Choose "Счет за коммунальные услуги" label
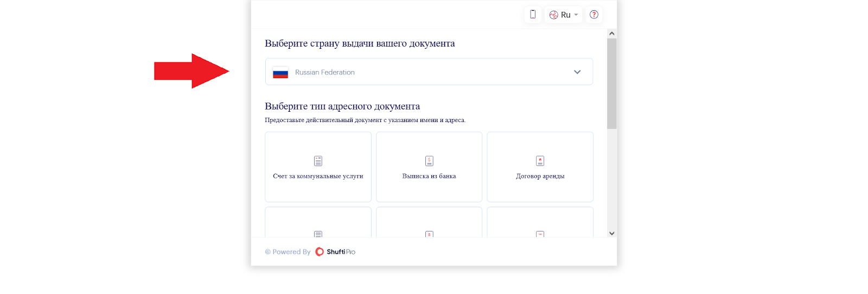 coord(318,176)
